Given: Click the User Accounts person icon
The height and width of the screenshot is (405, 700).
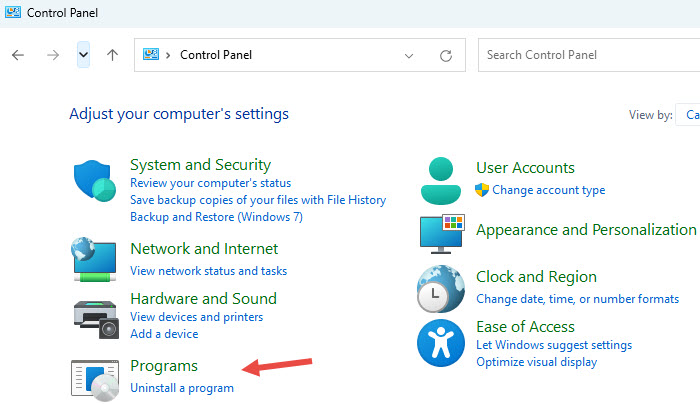Looking at the screenshot, I should coord(441,179).
